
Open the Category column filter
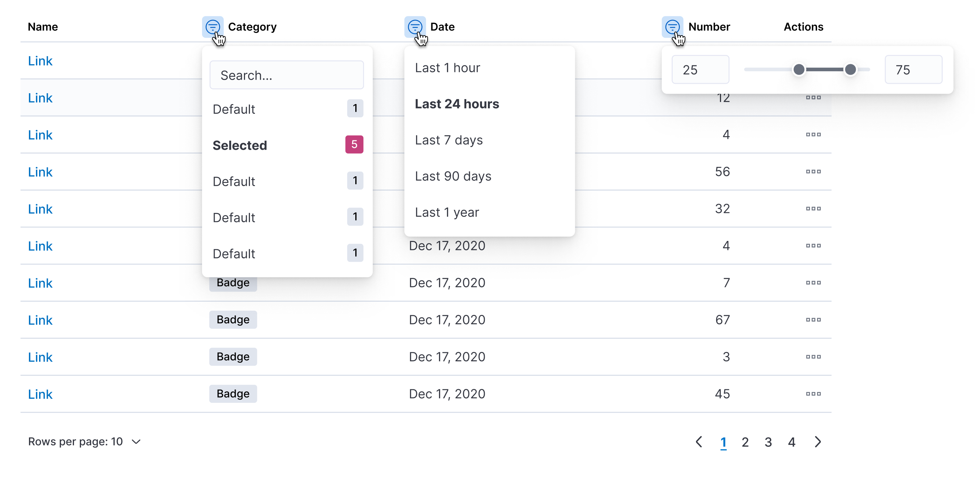coord(214,27)
